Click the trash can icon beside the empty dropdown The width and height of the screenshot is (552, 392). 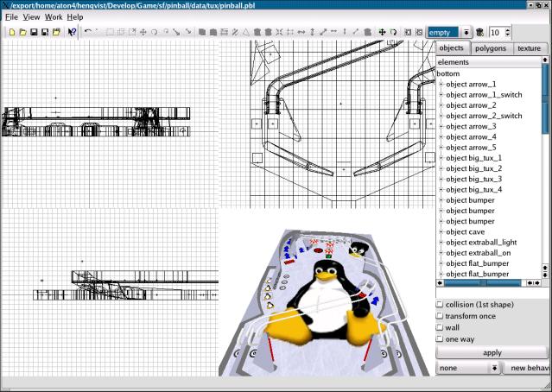click(479, 32)
